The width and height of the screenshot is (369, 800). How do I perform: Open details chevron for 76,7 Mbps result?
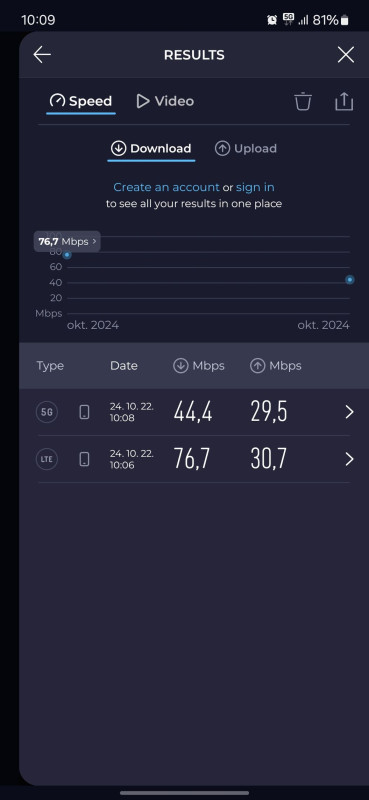(x=349, y=459)
